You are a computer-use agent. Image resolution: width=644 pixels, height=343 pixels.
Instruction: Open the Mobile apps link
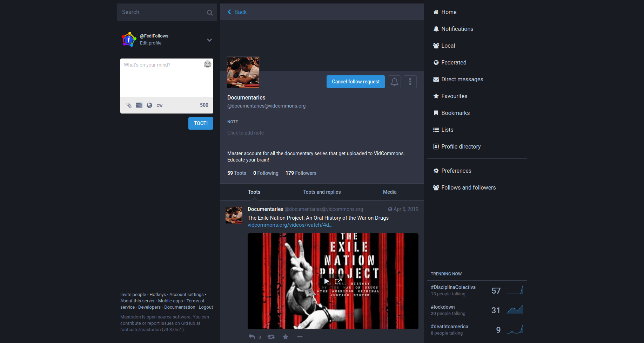[x=170, y=301]
